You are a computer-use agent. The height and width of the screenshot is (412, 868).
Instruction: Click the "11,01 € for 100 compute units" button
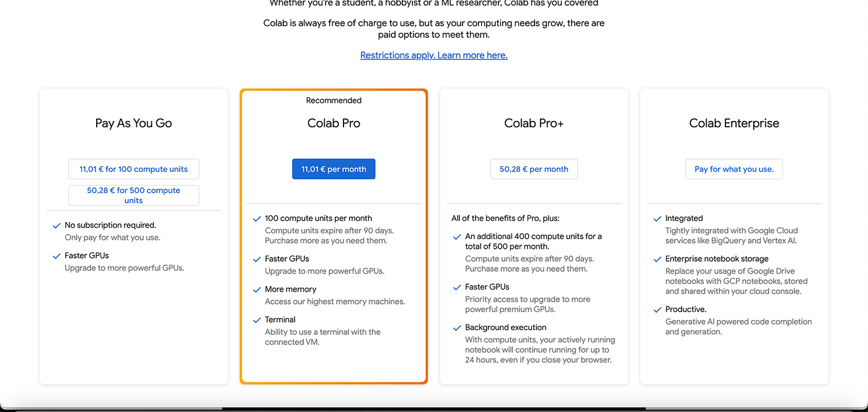pyautogui.click(x=133, y=169)
